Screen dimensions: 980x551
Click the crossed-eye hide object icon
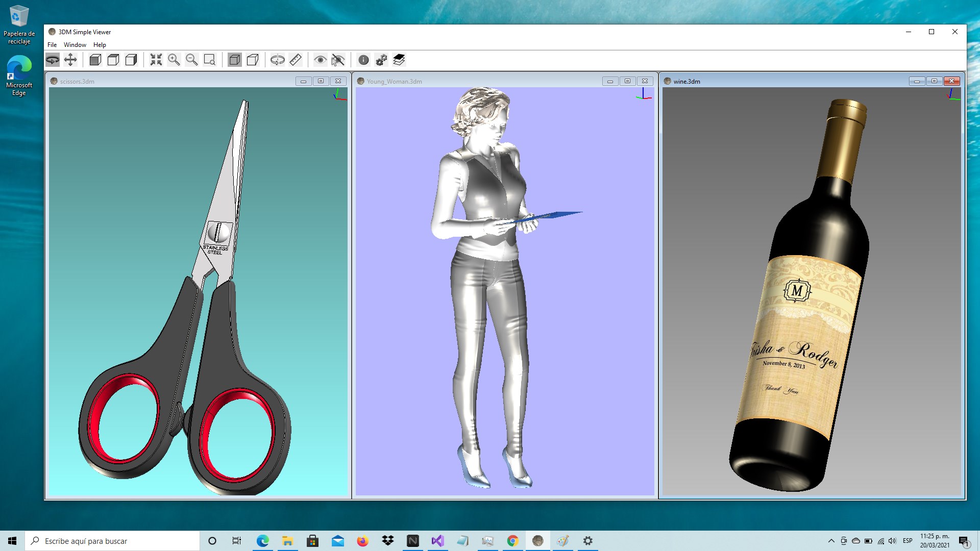click(338, 60)
